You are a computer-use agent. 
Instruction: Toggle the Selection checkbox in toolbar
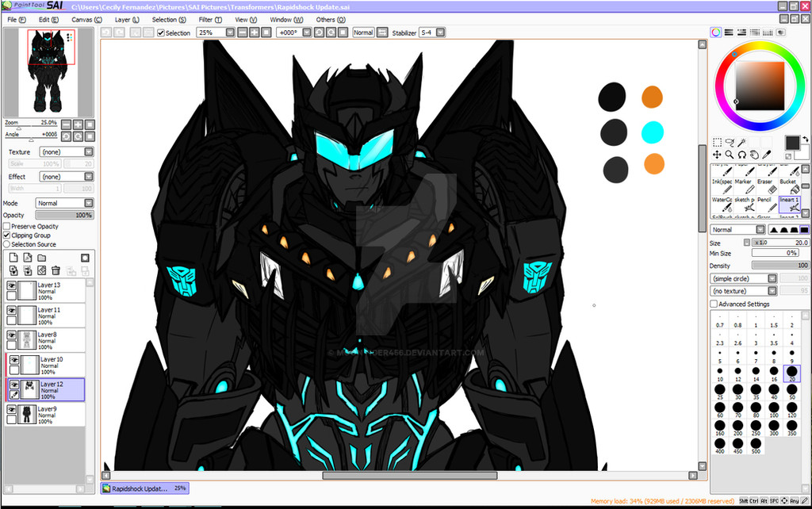coord(161,33)
